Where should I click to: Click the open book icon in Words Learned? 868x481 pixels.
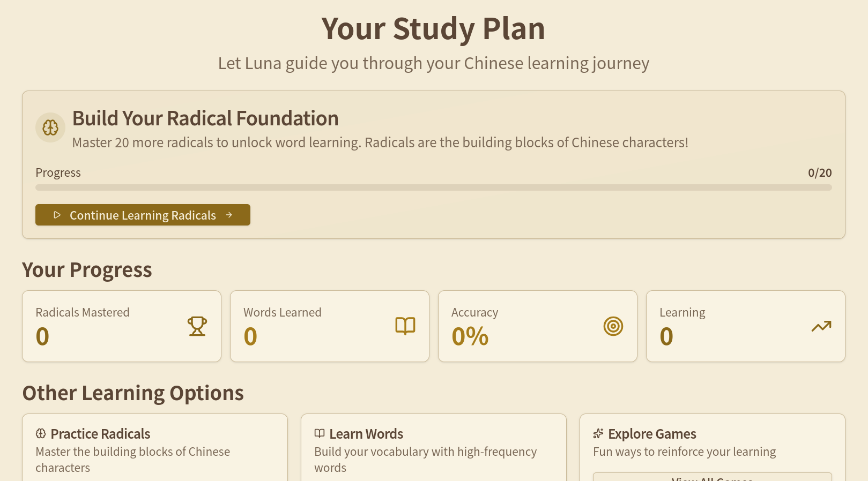[405, 326]
